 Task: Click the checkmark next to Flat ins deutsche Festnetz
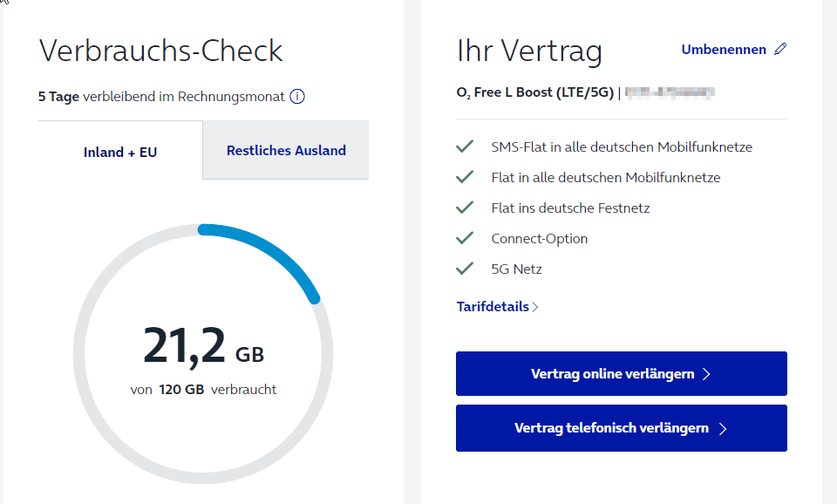pos(465,208)
